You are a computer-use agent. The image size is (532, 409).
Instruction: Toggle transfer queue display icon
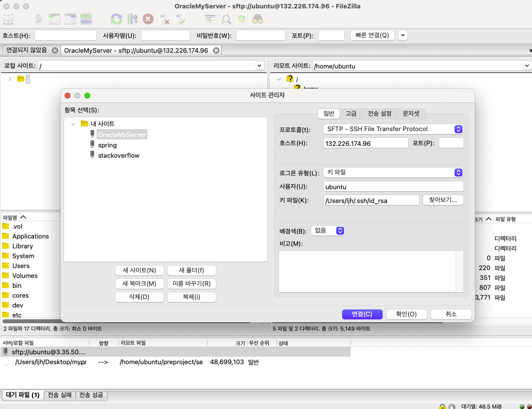86,19
